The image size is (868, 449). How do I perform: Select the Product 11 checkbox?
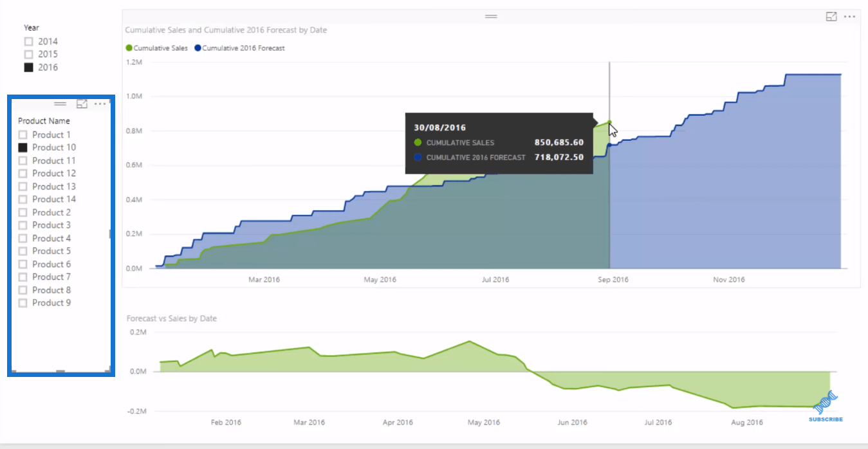click(23, 160)
